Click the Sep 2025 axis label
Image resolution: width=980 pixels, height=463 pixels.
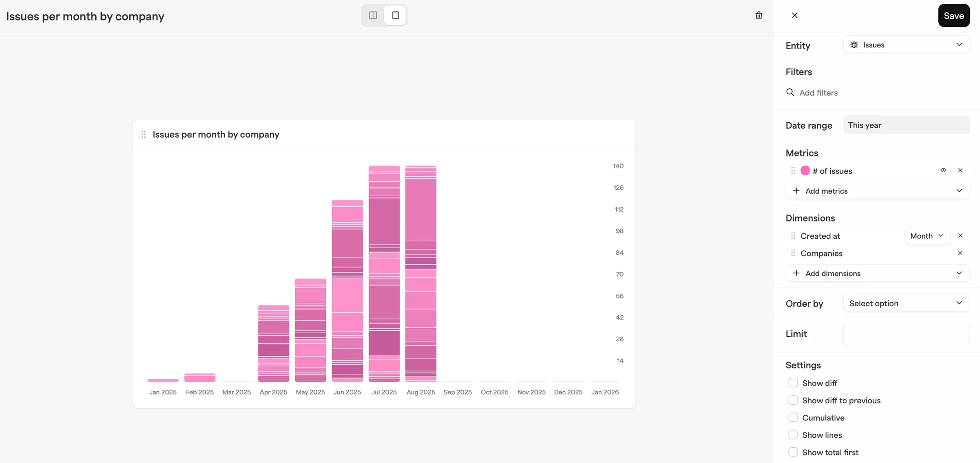click(458, 392)
